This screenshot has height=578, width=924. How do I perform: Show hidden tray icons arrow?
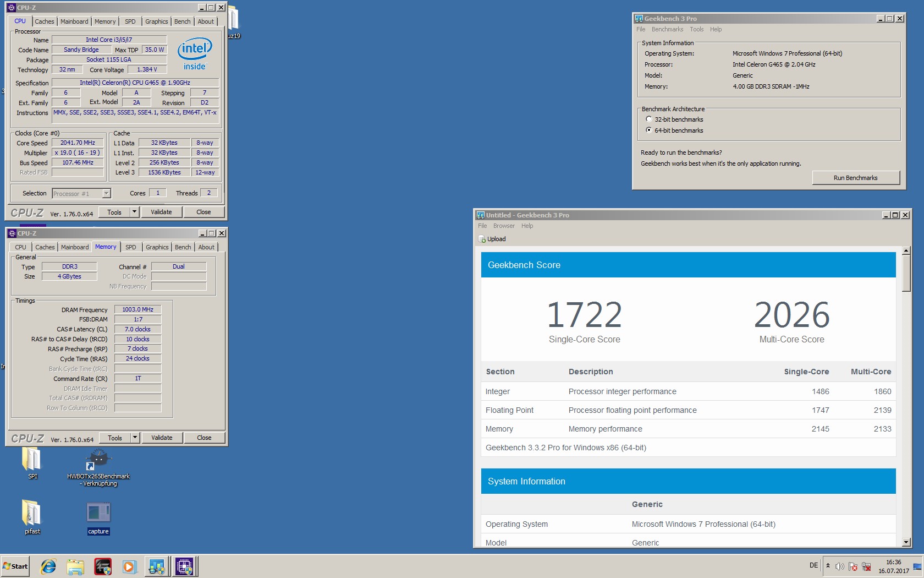(x=828, y=566)
